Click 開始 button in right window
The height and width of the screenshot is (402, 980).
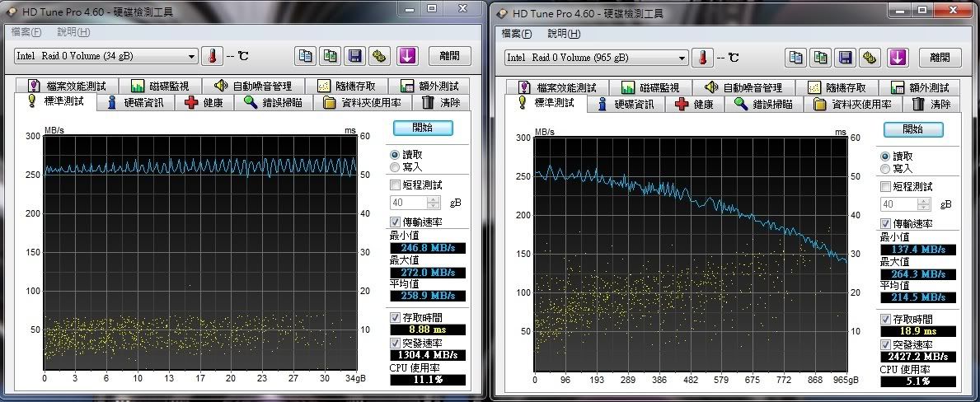click(913, 129)
